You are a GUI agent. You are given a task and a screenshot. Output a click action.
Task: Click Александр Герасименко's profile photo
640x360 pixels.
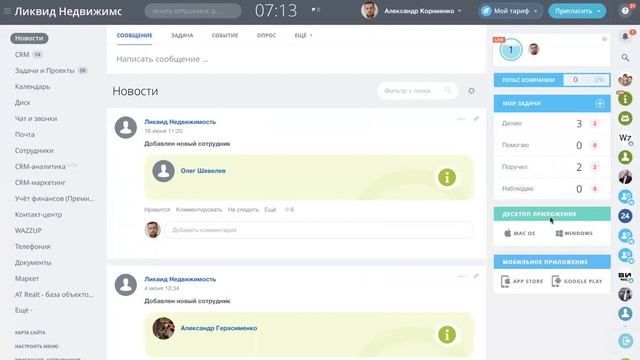pos(163,328)
